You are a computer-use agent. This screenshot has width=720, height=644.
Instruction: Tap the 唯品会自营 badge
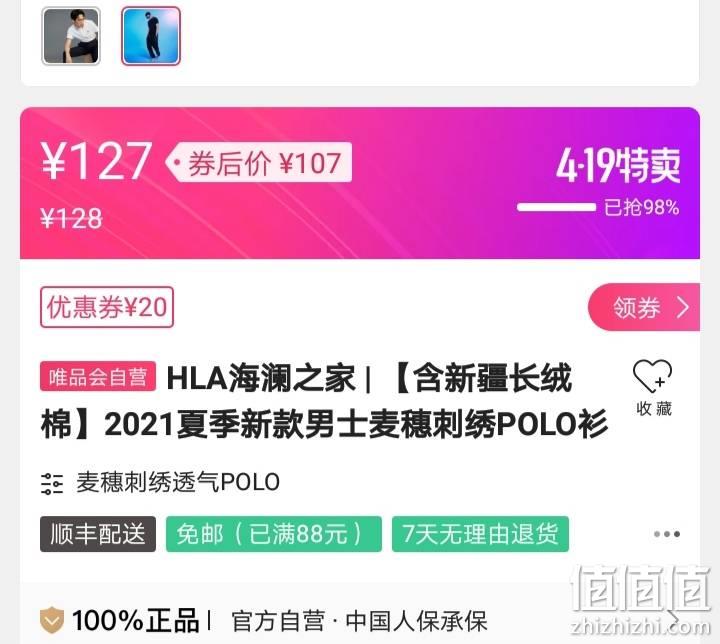tap(98, 377)
